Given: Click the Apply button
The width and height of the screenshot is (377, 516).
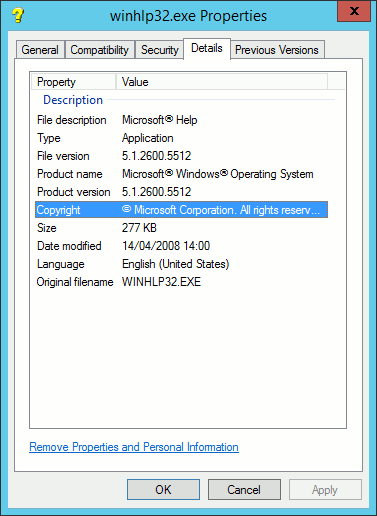Looking at the screenshot, I should (325, 490).
